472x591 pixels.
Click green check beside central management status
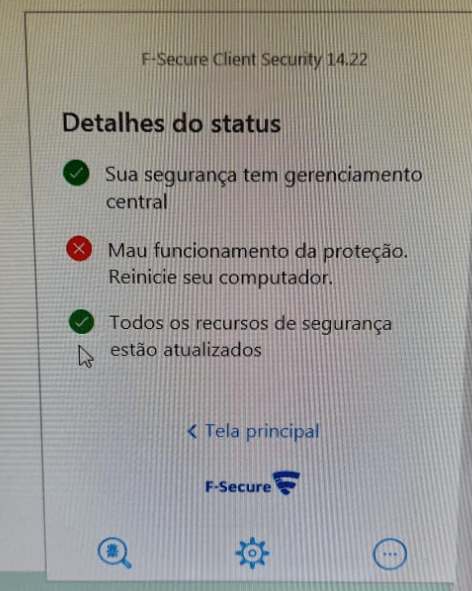[x=76, y=173]
